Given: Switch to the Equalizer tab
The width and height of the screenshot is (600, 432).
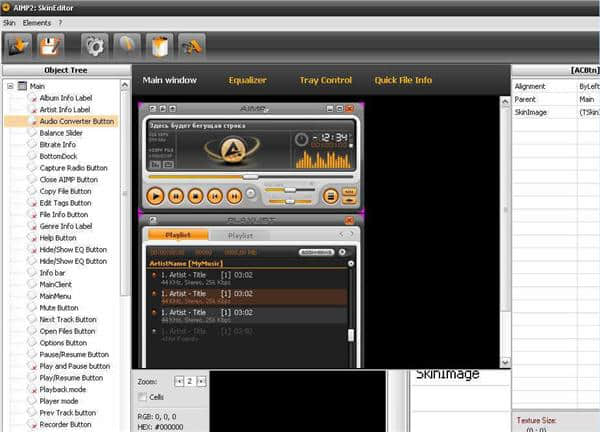Looking at the screenshot, I should pyautogui.click(x=248, y=80).
